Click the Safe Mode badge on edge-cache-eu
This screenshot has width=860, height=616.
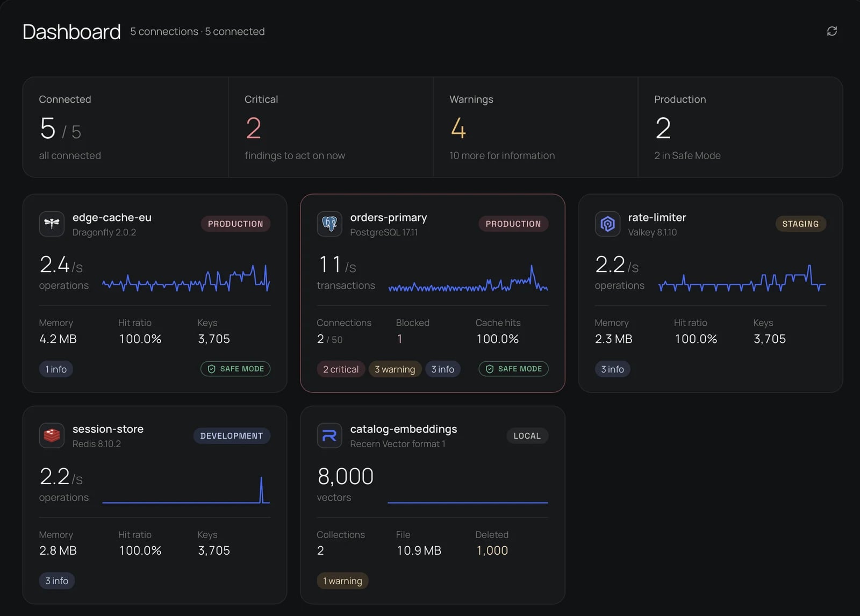(x=235, y=369)
